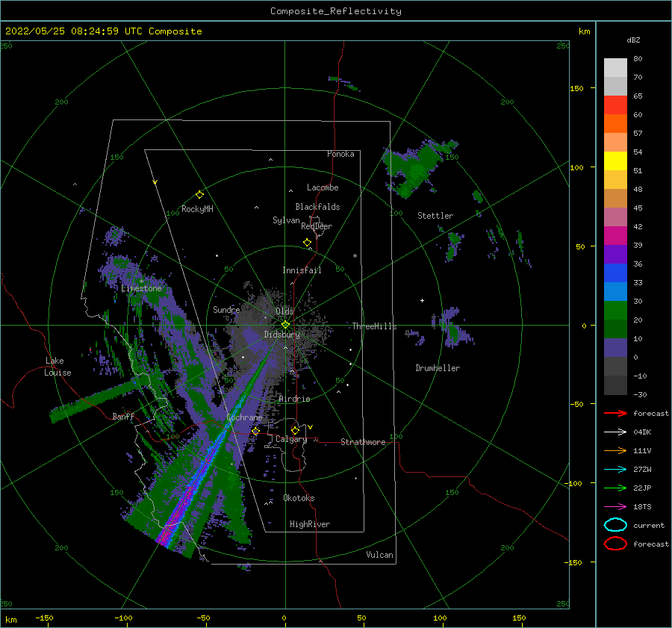
Task: Click the Vulcan town label
Action: click(x=380, y=555)
